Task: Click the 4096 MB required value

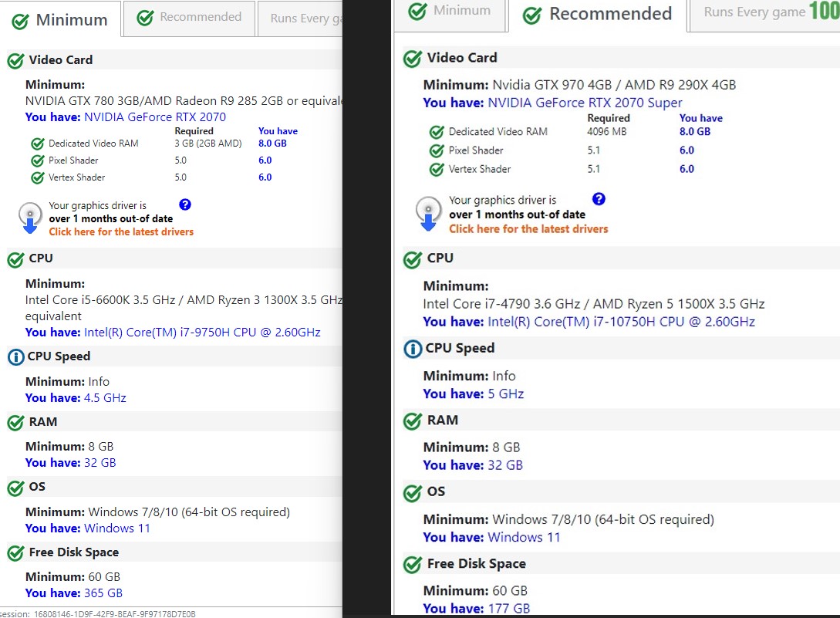Action: point(606,131)
